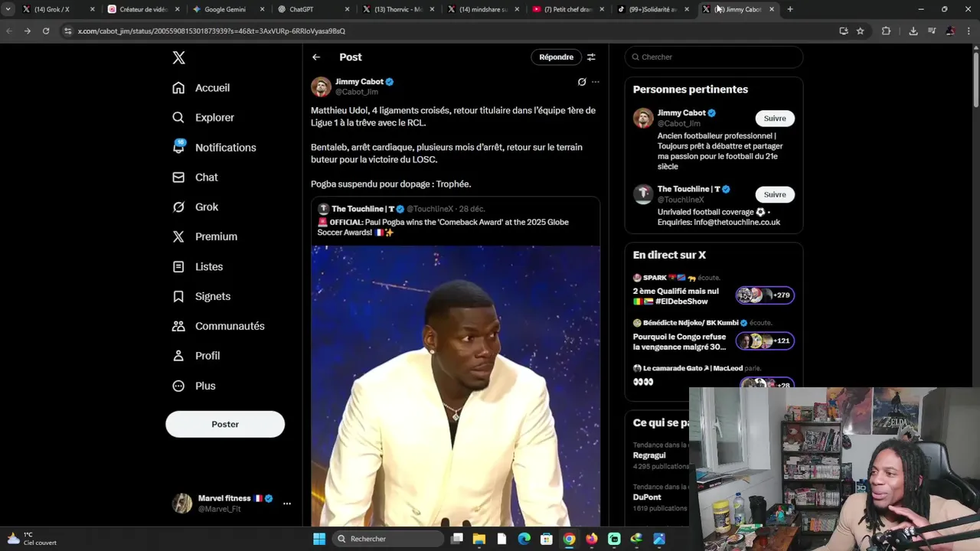980x551 pixels.
Task: Open the Windows Start menu
Action: tap(319, 539)
